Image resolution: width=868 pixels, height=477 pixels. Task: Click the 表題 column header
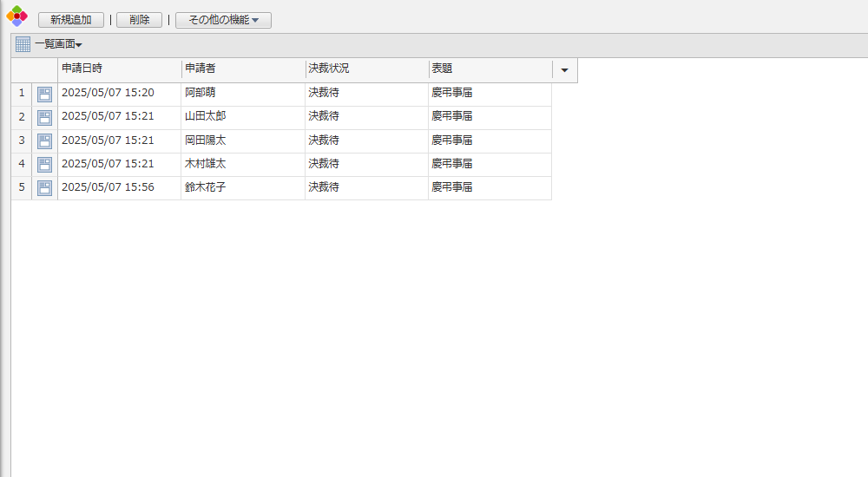(x=490, y=69)
